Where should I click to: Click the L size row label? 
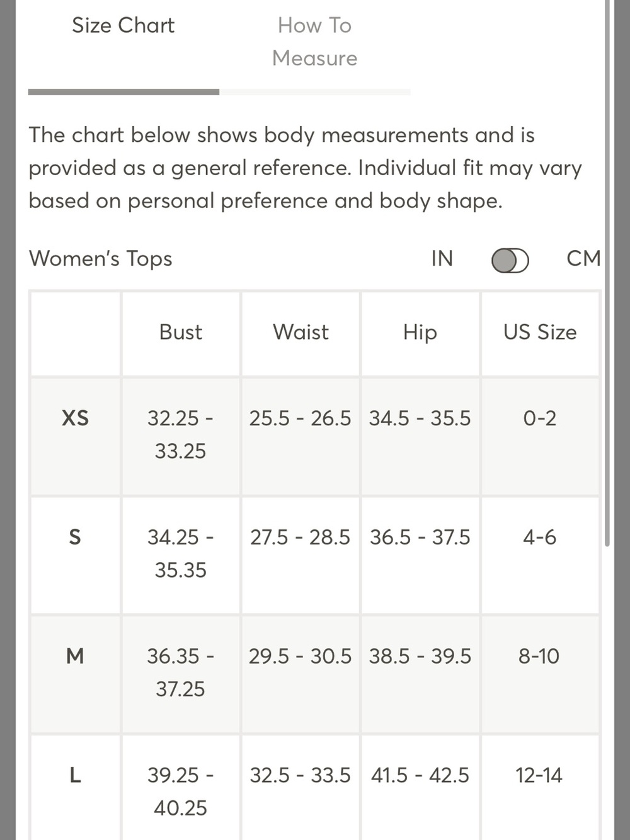tap(75, 775)
